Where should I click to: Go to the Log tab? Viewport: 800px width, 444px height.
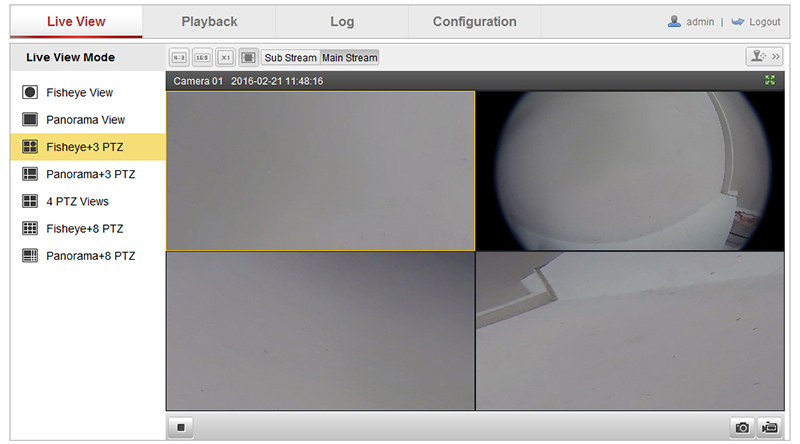point(342,22)
